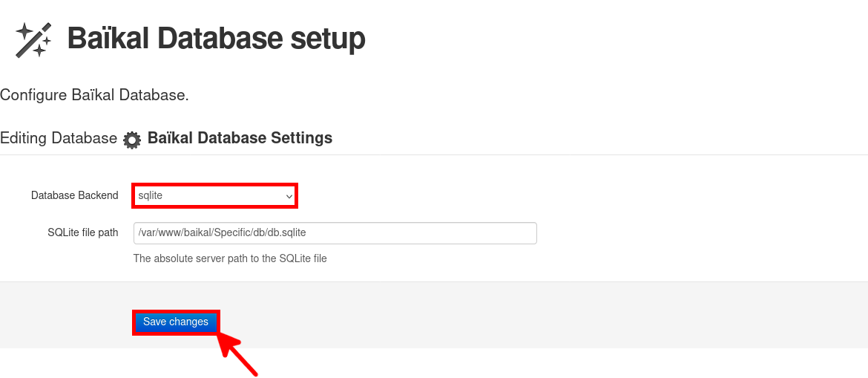Image resolution: width=868 pixels, height=378 pixels.
Task: Click the gear icon beside Baïkal Database Settings
Action: (132, 140)
